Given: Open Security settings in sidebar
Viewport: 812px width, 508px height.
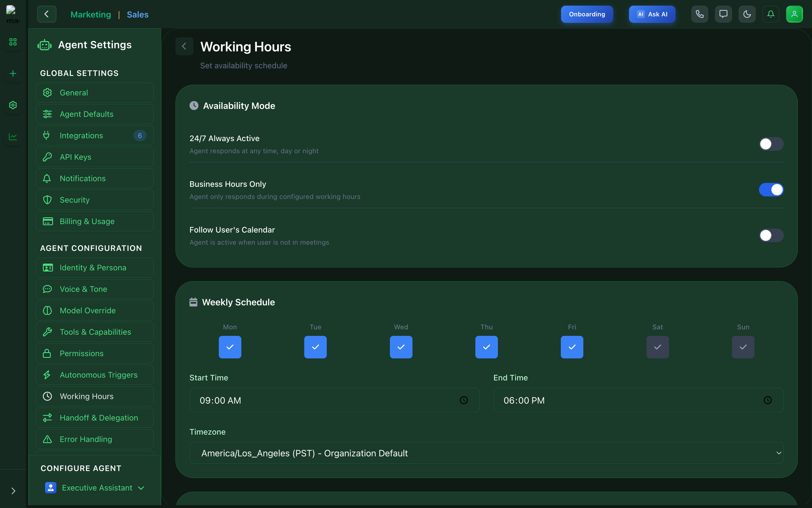Looking at the screenshot, I should (x=95, y=200).
